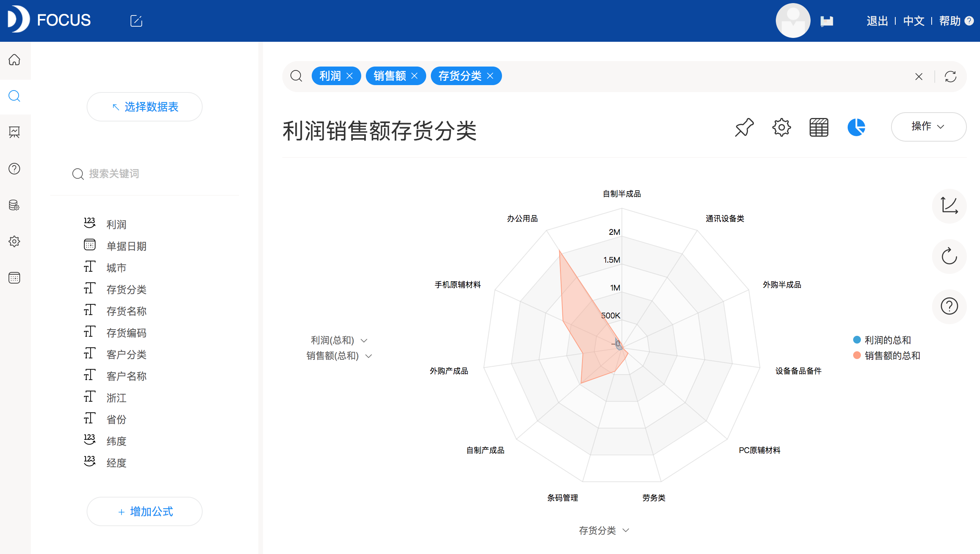Screen dimensions: 980x554
Task: Select the 单据日期 column
Action: pos(126,246)
